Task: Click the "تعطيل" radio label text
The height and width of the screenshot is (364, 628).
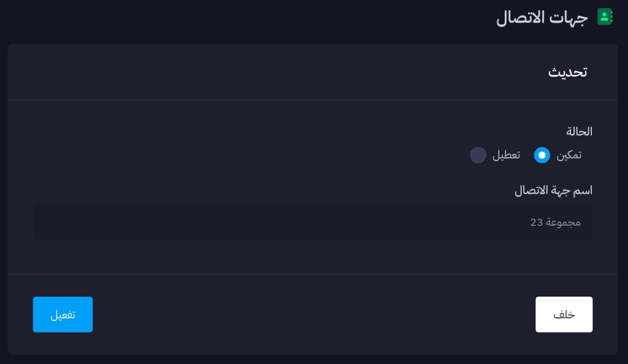Action: pyautogui.click(x=506, y=155)
